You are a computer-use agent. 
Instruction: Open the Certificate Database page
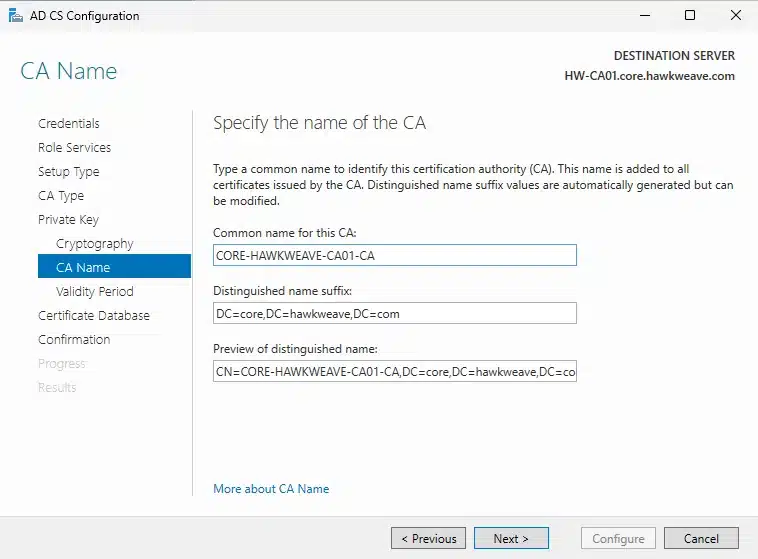[x=94, y=316]
